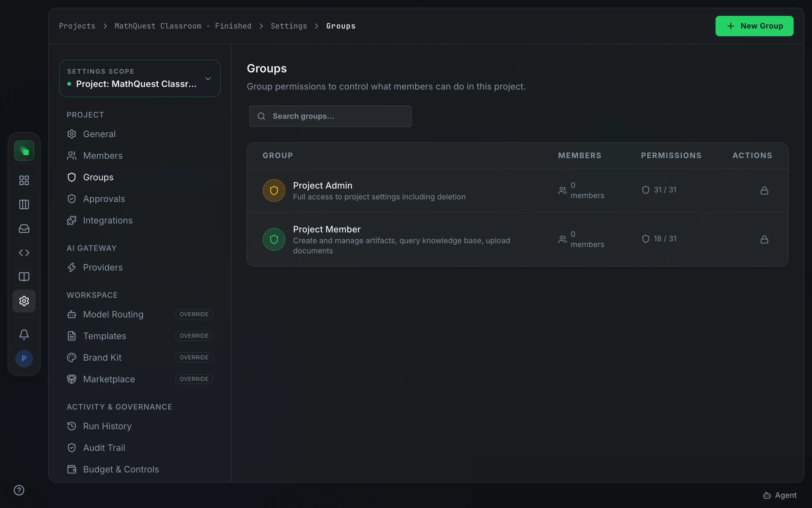Open Templates settings
This screenshot has width=812, height=508.
point(140,336)
